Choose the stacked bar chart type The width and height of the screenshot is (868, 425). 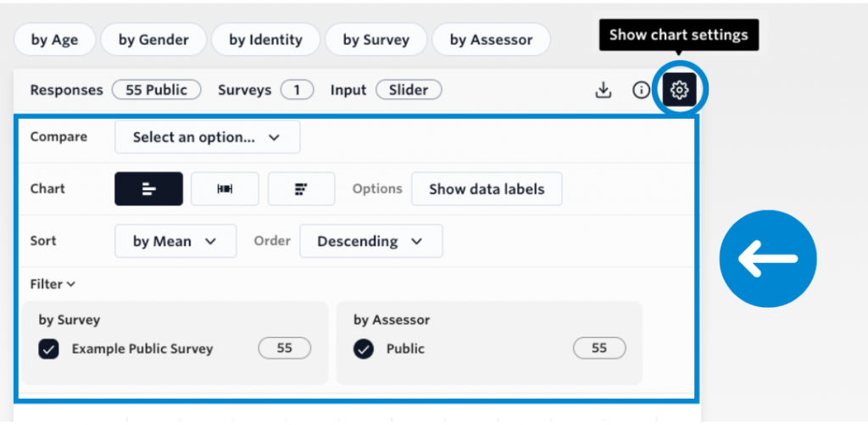(x=301, y=189)
